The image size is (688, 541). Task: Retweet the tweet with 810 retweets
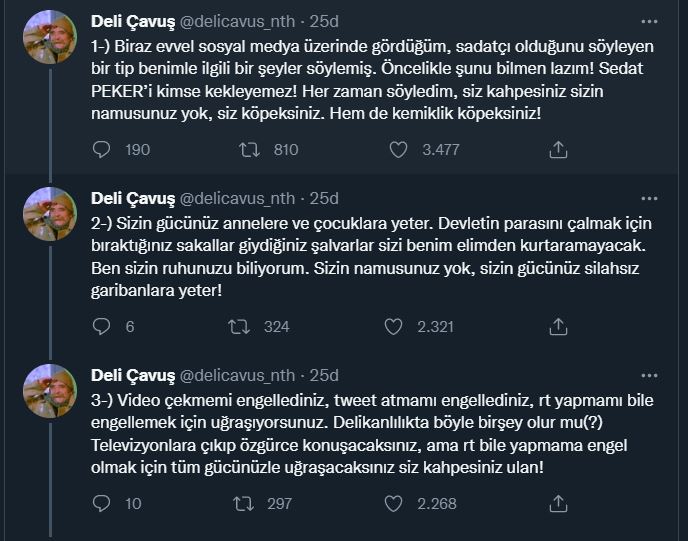pyautogui.click(x=250, y=150)
